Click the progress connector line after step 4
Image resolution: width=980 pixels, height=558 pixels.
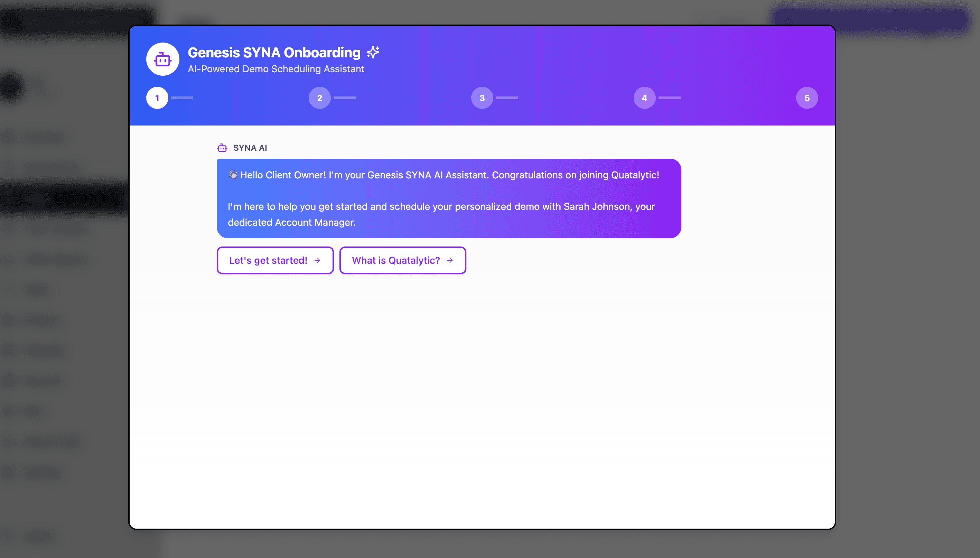coord(669,98)
